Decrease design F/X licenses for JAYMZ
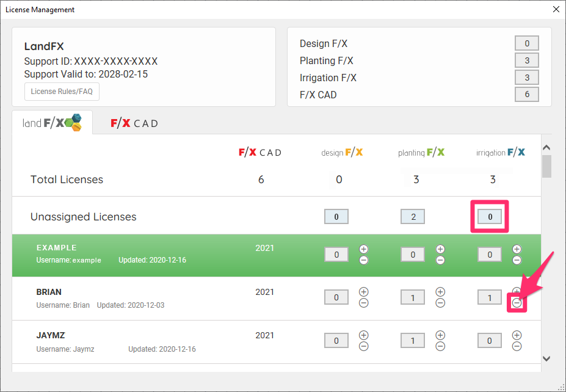This screenshot has height=392, width=566. (x=363, y=346)
